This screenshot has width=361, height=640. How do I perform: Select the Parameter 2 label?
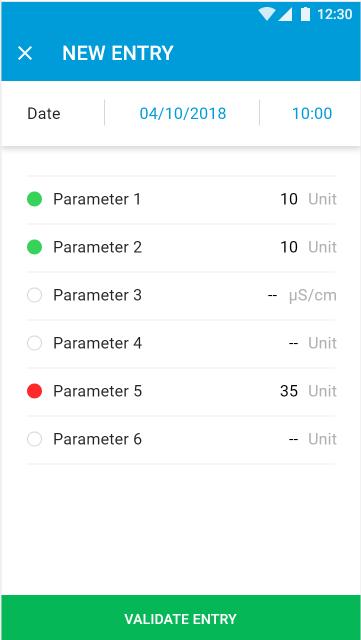tap(97, 247)
